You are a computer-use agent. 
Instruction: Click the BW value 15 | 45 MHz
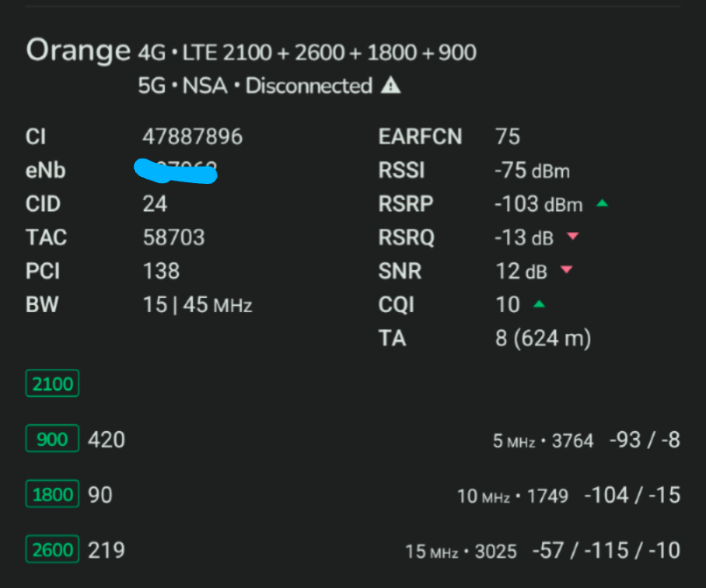196,304
